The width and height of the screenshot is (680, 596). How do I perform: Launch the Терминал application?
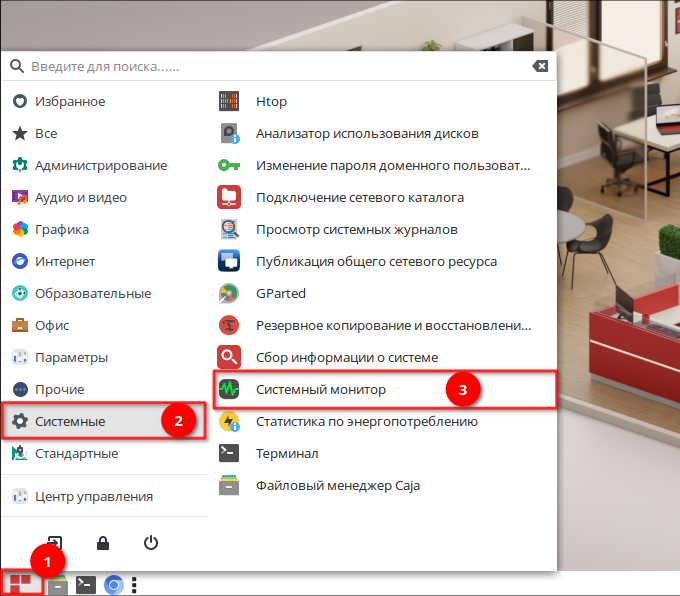pos(286,453)
